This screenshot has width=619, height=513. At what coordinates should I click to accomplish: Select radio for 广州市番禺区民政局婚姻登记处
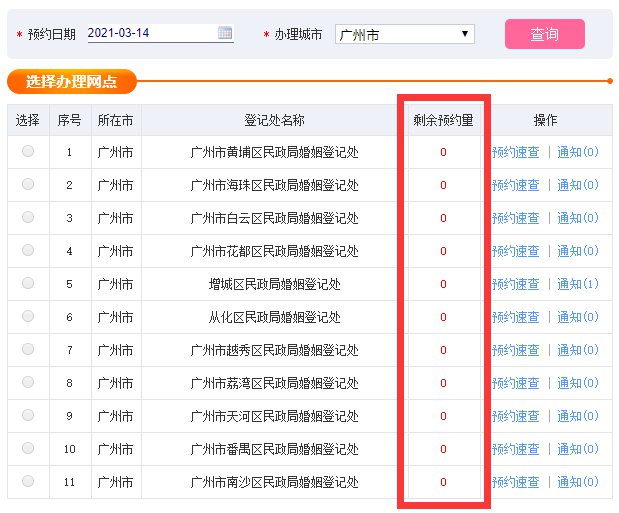click(28, 448)
